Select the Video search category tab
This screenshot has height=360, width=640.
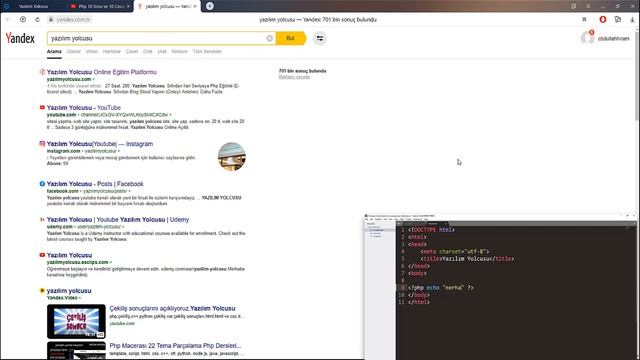coord(91,51)
